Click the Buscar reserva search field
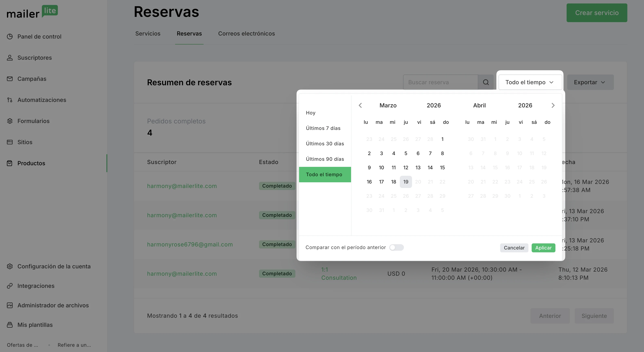 coord(440,82)
